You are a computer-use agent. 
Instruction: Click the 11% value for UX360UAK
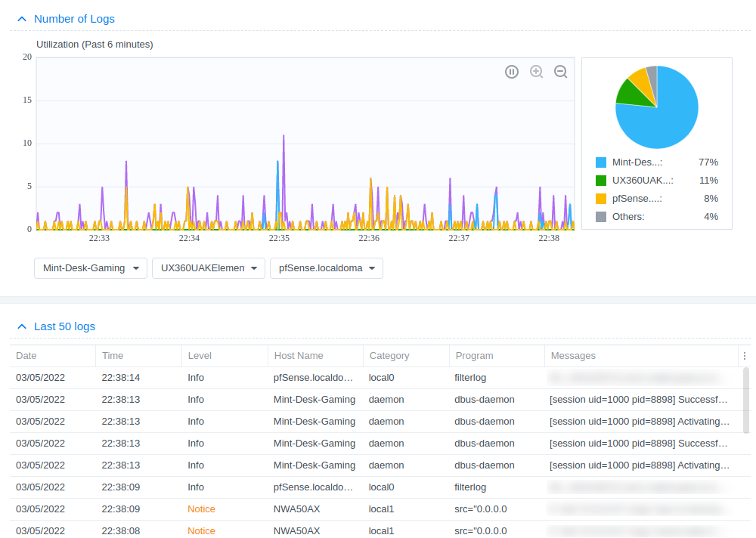[709, 181]
